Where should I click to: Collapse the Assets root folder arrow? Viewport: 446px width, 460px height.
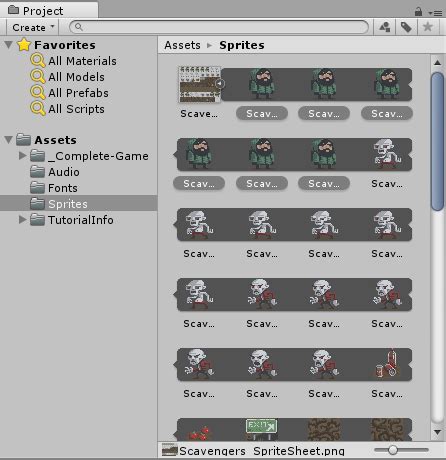[x=9, y=140]
